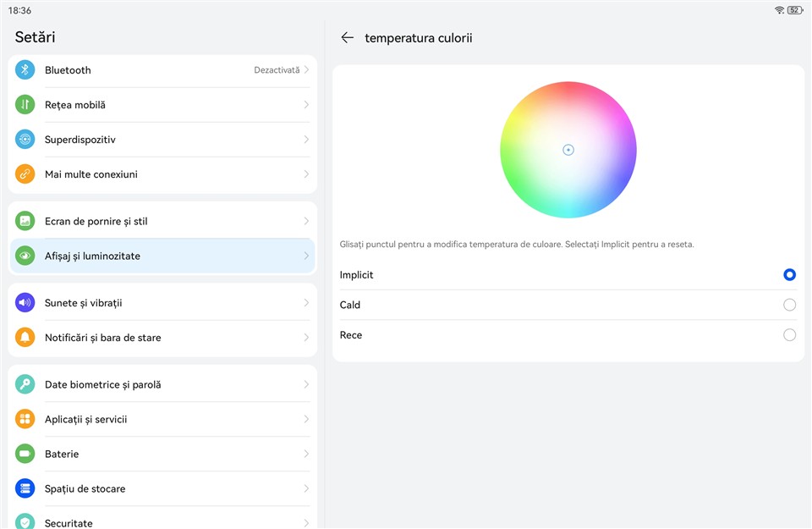Click the Ecran de pornire și stil icon
This screenshot has width=812, height=529.
[25, 222]
